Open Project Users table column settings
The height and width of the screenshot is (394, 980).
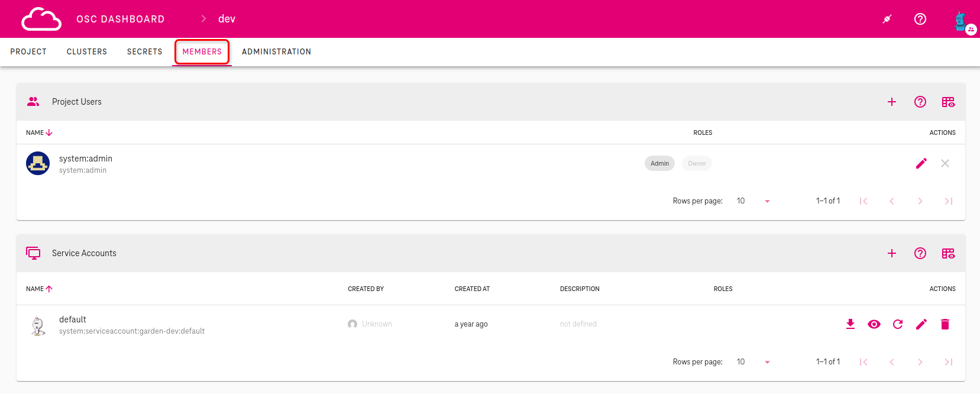949,102
